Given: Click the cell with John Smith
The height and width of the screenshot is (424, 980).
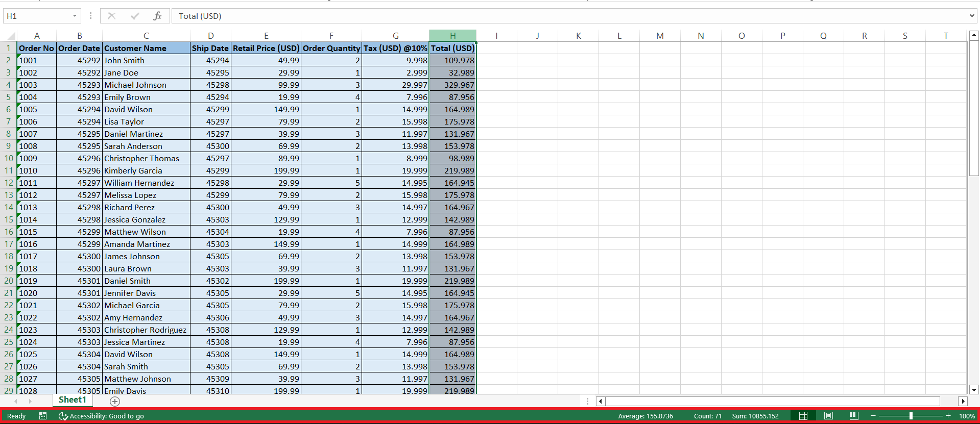Looking at the screenshot, I should (146, 60).
